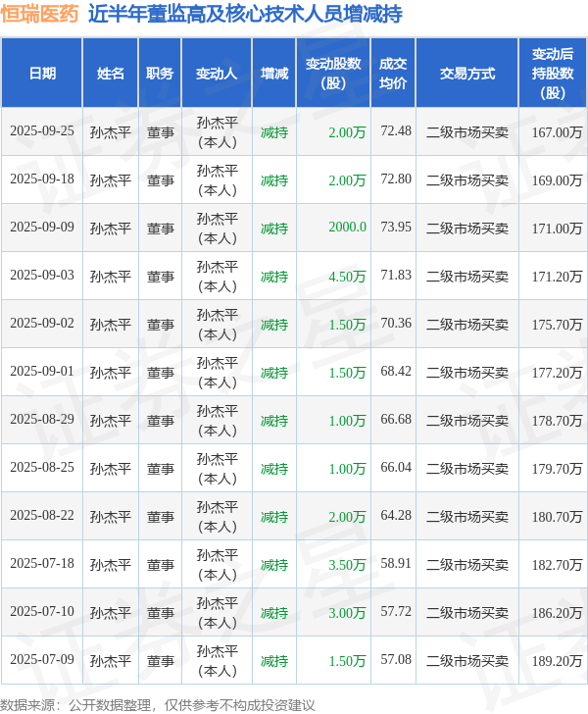Click the date 2025-09-01
This screenshot has width=588, height=714.
click(x=42, y=371)
